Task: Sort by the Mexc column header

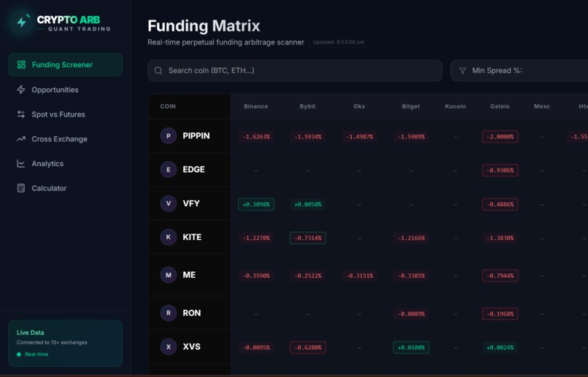Action: pyautogui.click(x=542, y=106)
